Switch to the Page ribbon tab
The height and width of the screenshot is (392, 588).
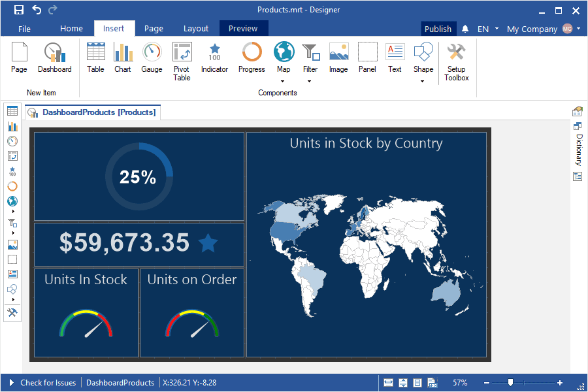[154, 29]
